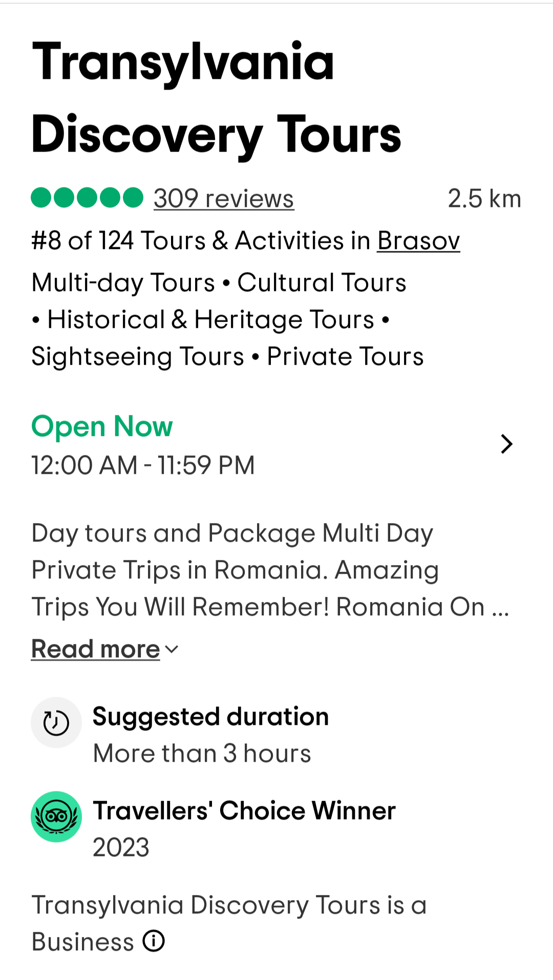The width and height of the screenshot is (553, 980).
Task: Tap the Suggested duration heading
Action: pos(210,717)
